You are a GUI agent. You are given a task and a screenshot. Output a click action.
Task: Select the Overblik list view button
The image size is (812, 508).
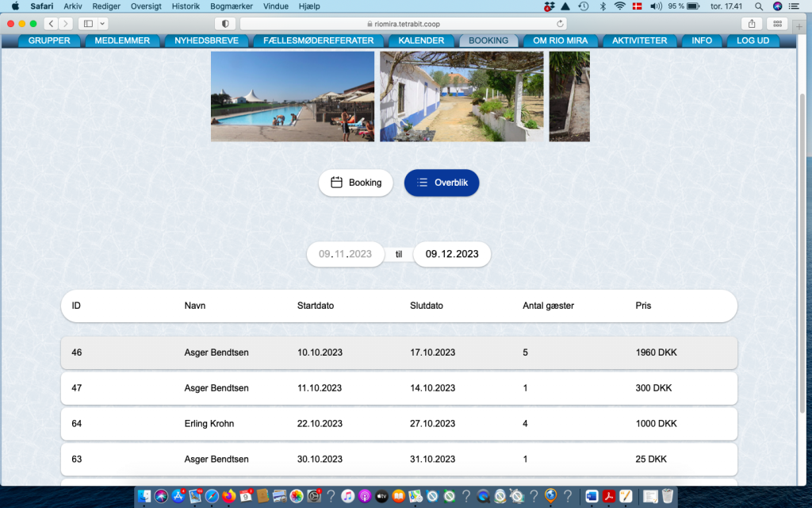point(442,183)
